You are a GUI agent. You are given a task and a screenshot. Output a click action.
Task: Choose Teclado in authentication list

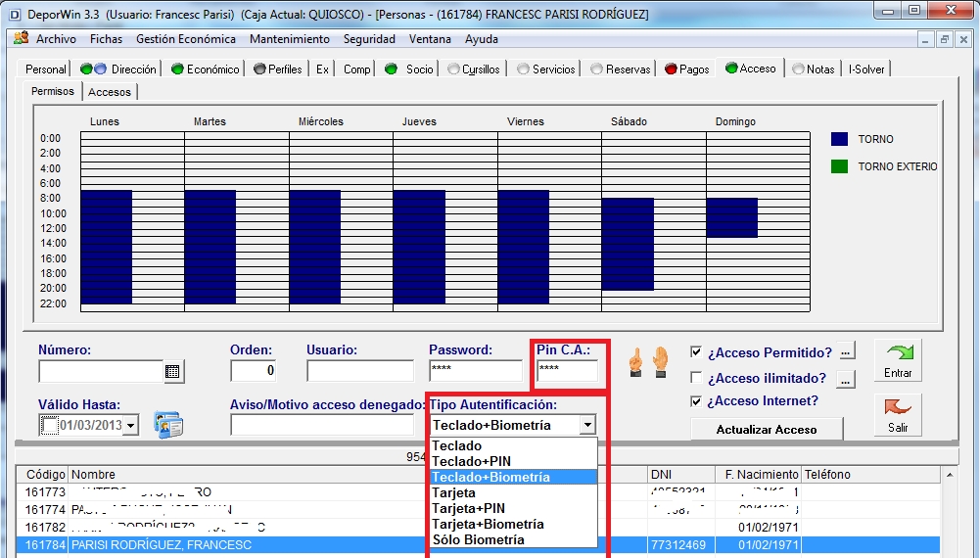click(x=513, y=445)
